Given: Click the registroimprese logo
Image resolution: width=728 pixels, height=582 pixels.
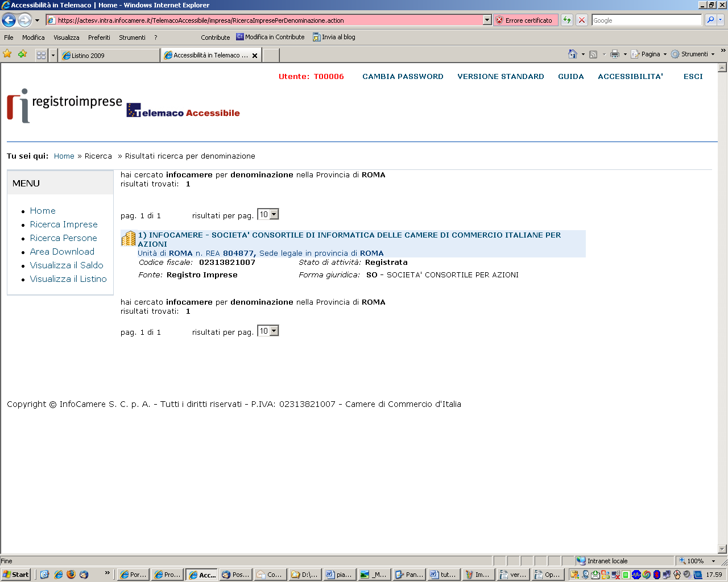Looking at the screenshot, I should (x=64, y=105).
